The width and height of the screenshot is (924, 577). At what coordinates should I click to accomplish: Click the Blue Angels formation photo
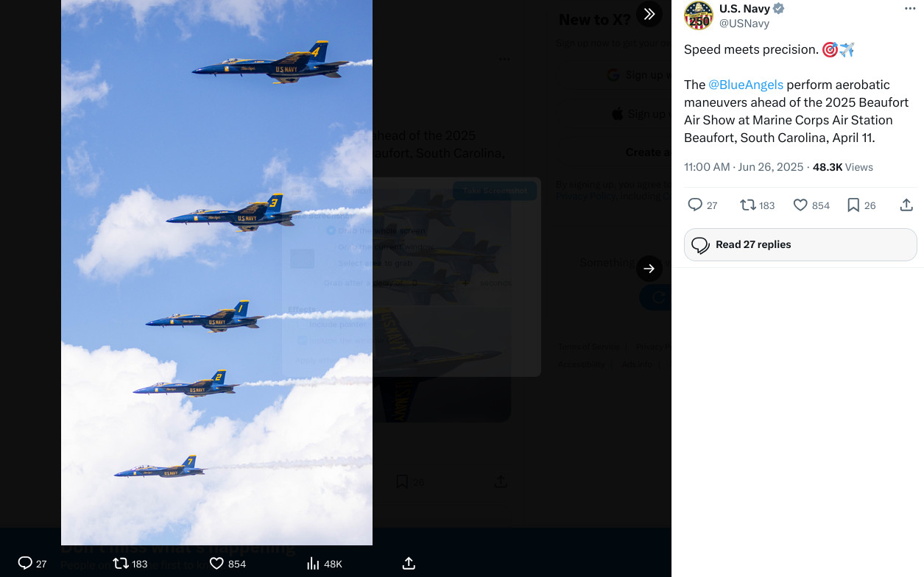tap(216, 272)
